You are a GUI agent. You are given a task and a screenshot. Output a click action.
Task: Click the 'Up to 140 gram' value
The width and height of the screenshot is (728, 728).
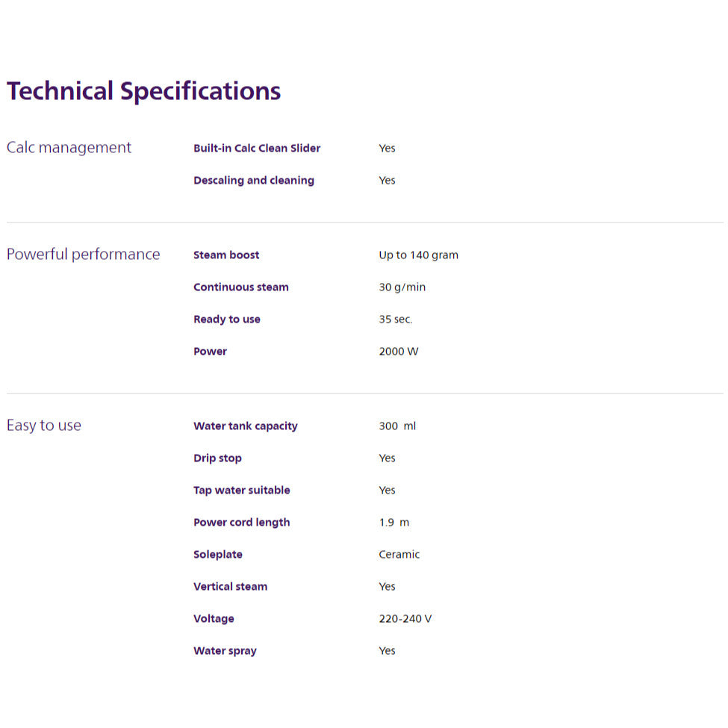click(418, 255)
